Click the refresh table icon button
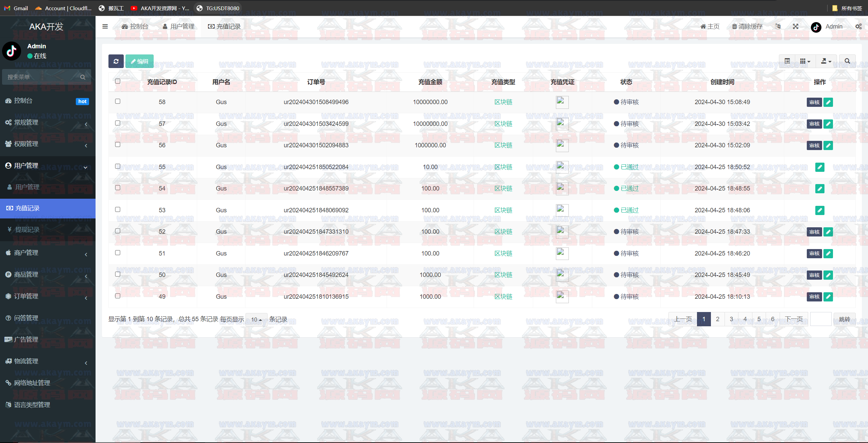The height and width of the screenshot is (443, 868). pyautogui.click(x=116, y=61)
